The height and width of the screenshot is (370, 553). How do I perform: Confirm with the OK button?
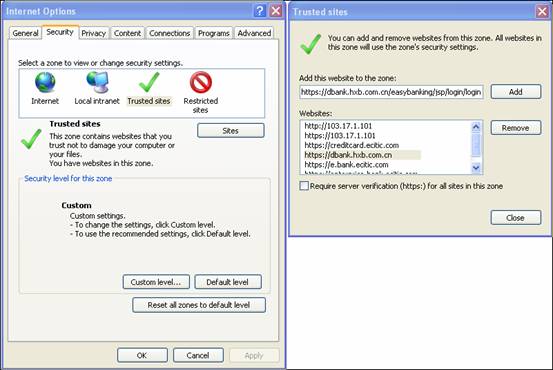point(142,355)
